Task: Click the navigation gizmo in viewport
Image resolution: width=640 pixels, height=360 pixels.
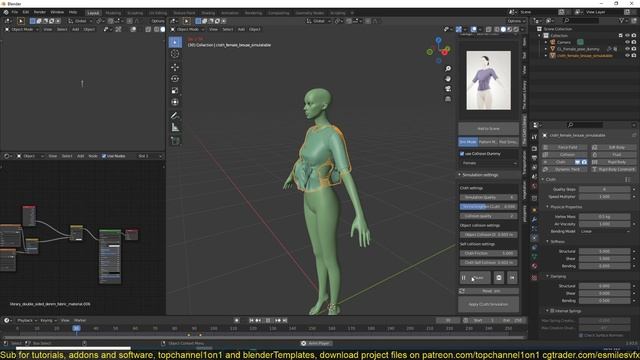Action: click(438, 51)
